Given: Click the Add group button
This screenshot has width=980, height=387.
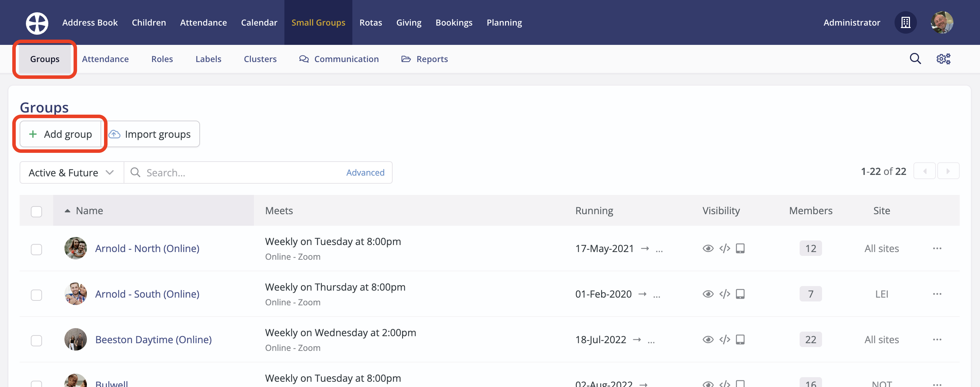Looking at the screenshot, I should 61,134.
